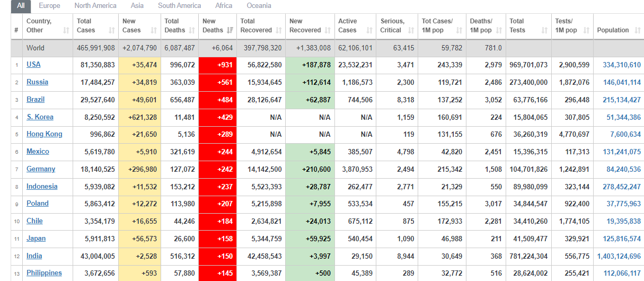Open Hong Kong population link 7,600,634
Image resolution: width=644 pixels, height=281 pixels.
click(x=625, y=134)
